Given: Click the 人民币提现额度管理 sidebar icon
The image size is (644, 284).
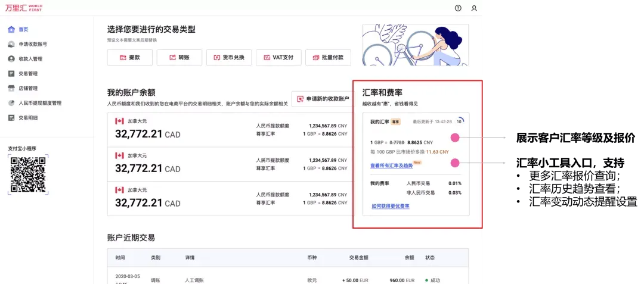Looking at the screenshot, I should [x=11, y=103].
